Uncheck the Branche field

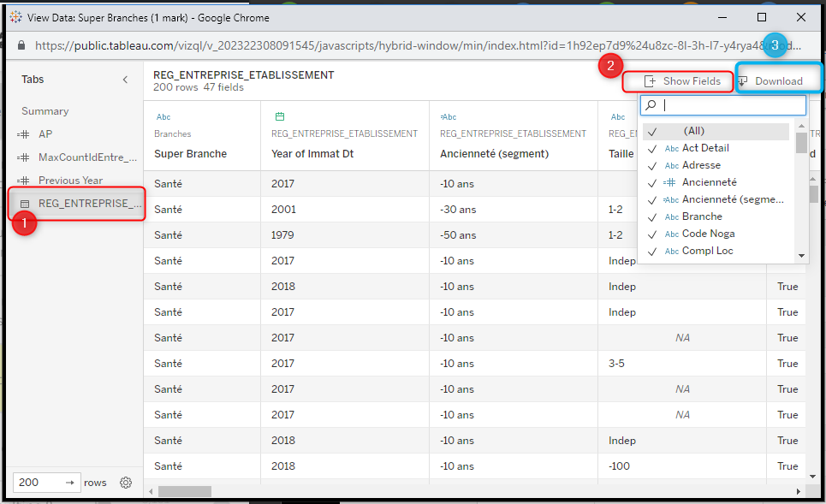pyautogui.click(x=652, y=217)
